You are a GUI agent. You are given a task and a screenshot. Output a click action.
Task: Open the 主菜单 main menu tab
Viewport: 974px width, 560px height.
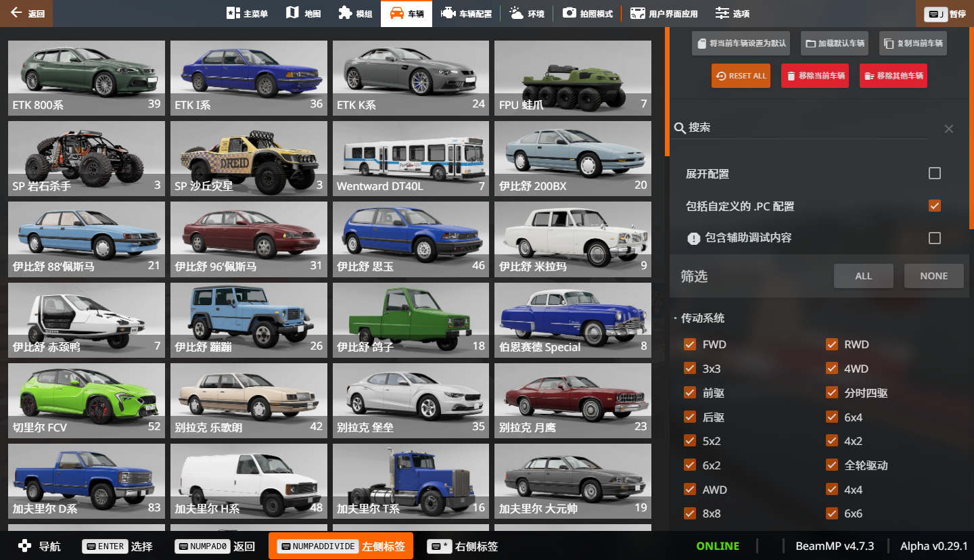pyautogui.click(x=248, y=14)
